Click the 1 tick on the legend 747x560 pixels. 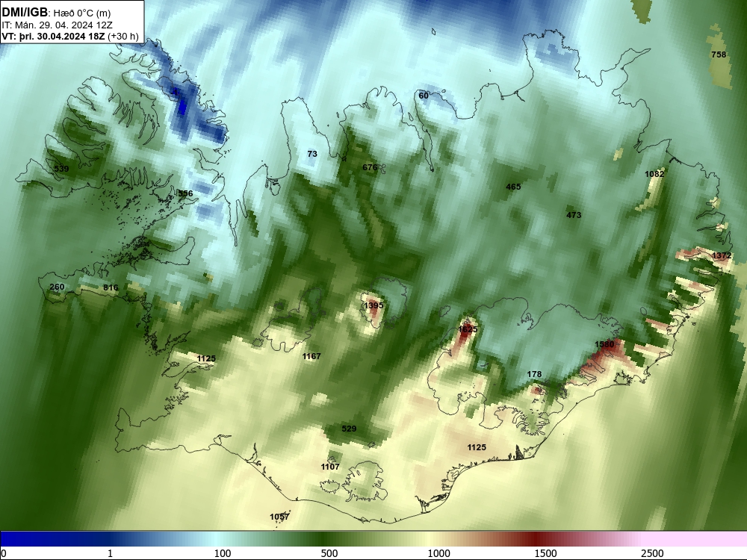point(110,553)
